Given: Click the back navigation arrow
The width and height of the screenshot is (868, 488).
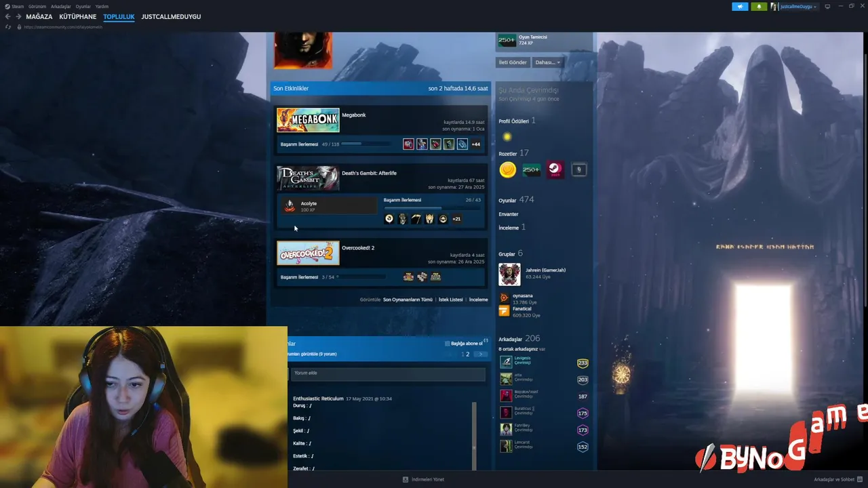Looking at the screenshot, I should pos(8,16).
